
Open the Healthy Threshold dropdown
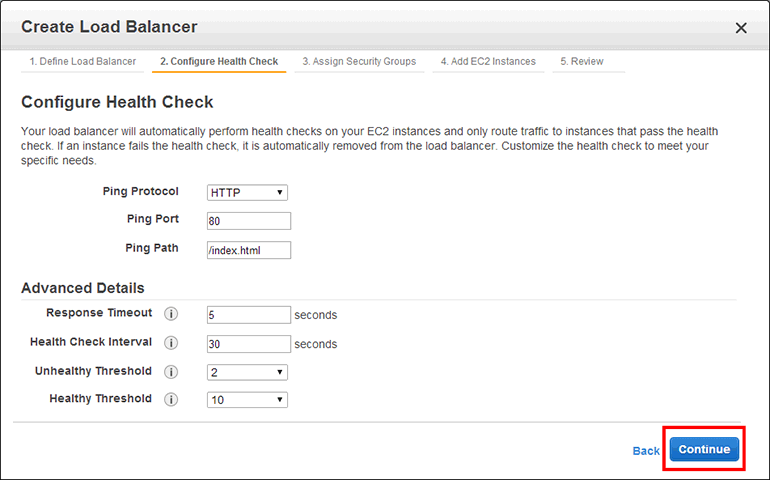pyautogui.click(x=247, y=399)
